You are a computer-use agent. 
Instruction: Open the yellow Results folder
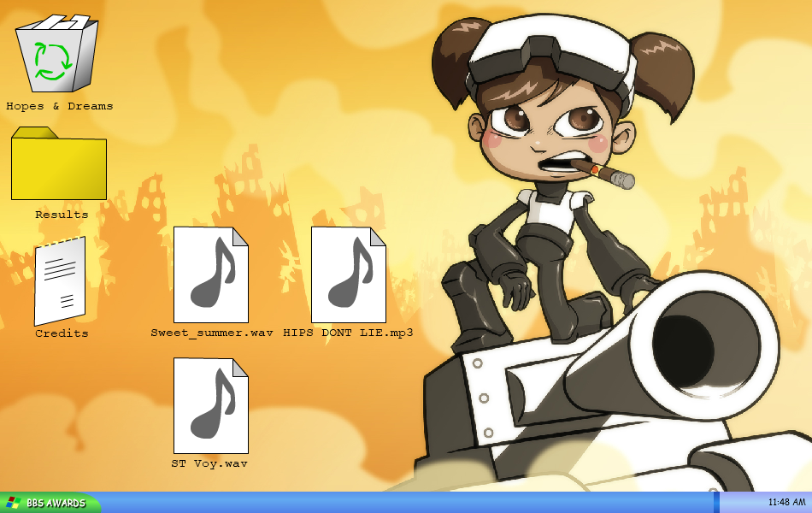pos(59,163)
